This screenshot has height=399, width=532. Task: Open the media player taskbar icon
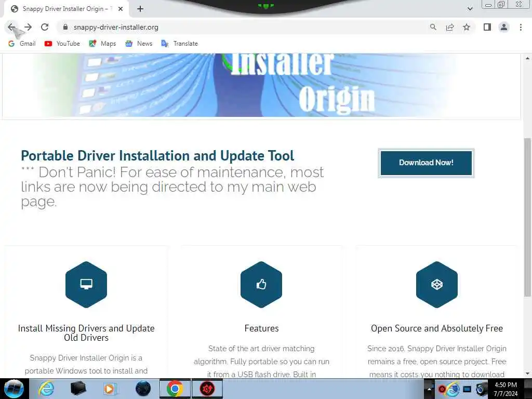(x=110, y=389)
